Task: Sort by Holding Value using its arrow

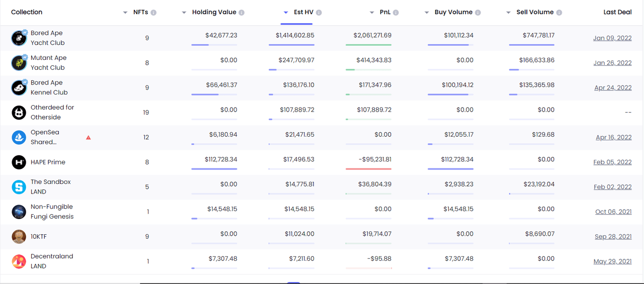Action: [x=184, y=13]
